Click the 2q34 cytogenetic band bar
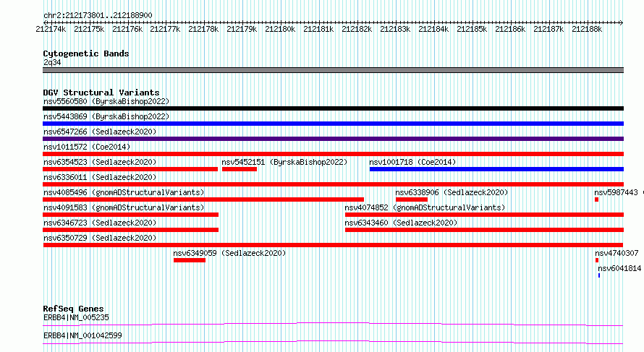This screenshot has height=352, width=644. pyautogui.click(x=333, y=70)
